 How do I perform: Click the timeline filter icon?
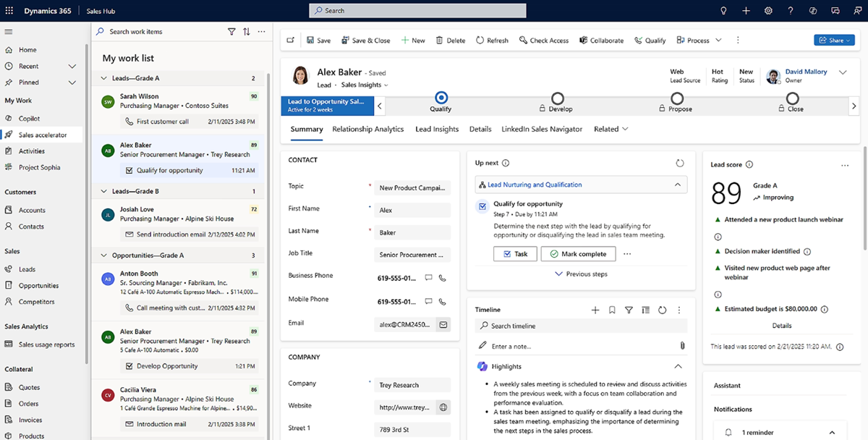click(629, 310)
